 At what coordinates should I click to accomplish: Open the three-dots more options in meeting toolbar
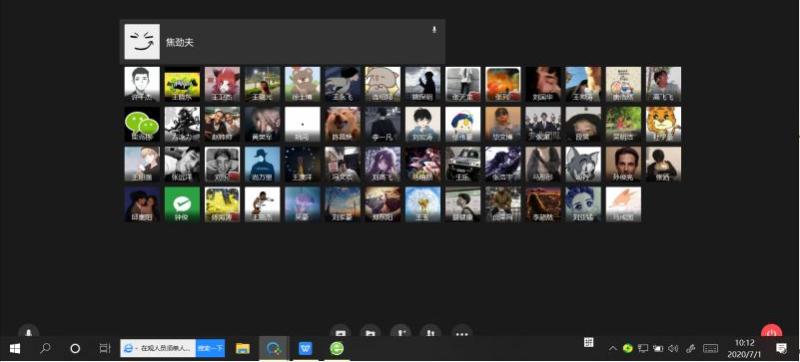pyautogui.click(x=462, y=333)
